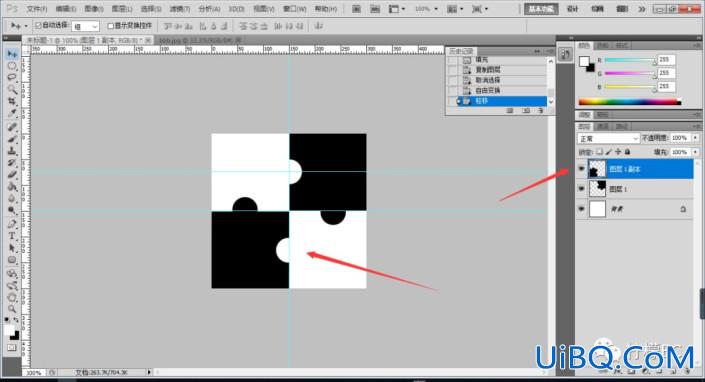
Task: Open the auto-select 组 dropdown
Action: pyautogui.click(x=85, y=27)
